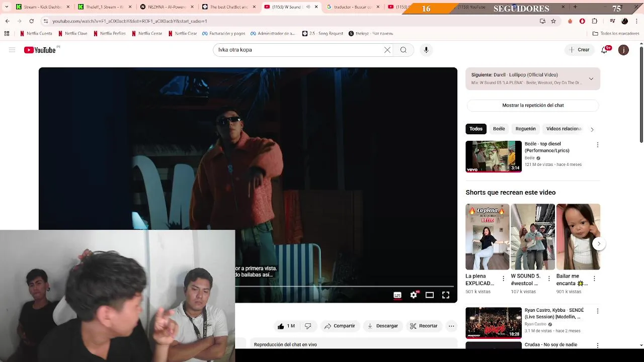Open the browser tab search dropdown
The height and width of the screenshot is (362, 644).
point(7,7)
